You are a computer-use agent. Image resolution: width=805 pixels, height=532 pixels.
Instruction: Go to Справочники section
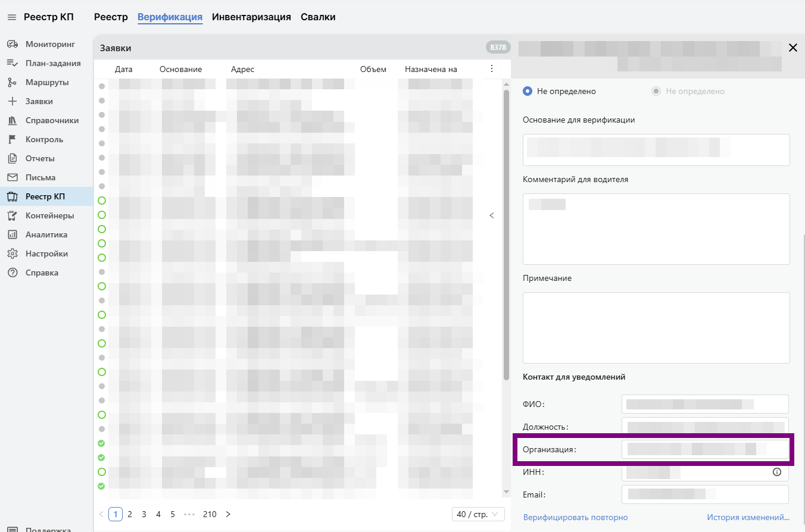(52, 120)
